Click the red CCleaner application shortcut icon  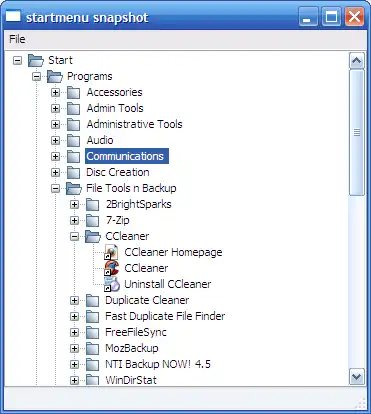click(x=111, y=268)
